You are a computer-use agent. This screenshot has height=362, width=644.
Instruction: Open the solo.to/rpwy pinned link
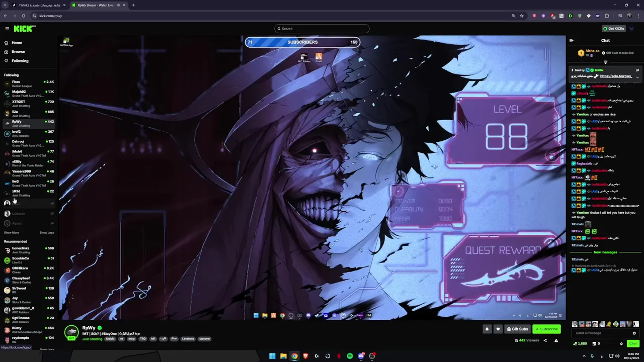pos(616,76)
